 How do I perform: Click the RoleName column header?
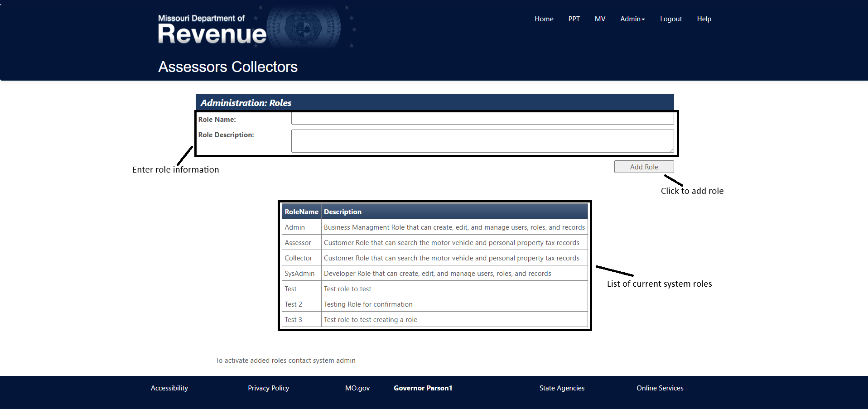coord(301,212)
